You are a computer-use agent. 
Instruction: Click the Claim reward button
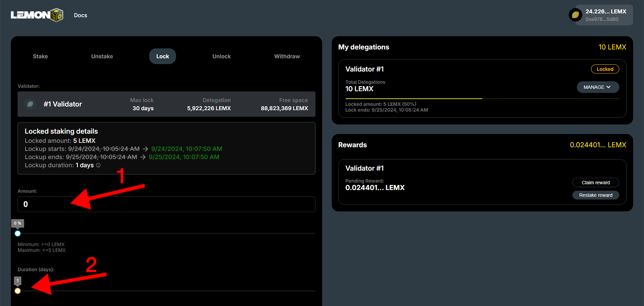click(596, 182)
